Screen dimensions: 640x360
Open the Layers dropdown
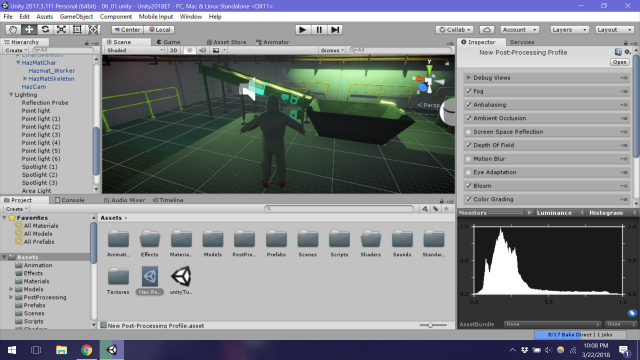[569, 30]
